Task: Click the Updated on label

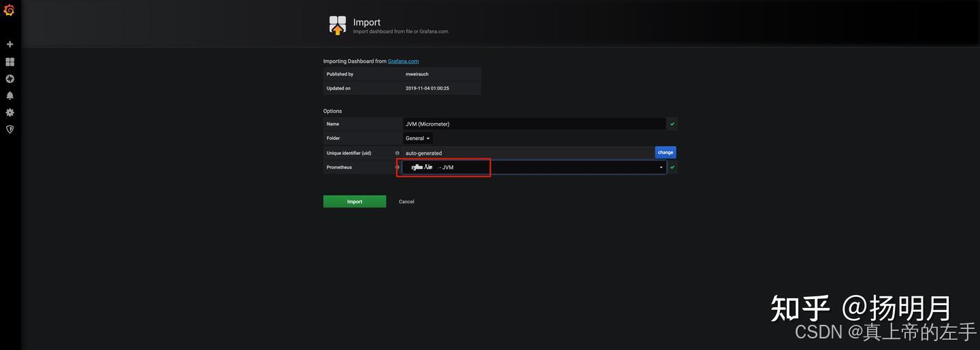Action: coord(338,88)
